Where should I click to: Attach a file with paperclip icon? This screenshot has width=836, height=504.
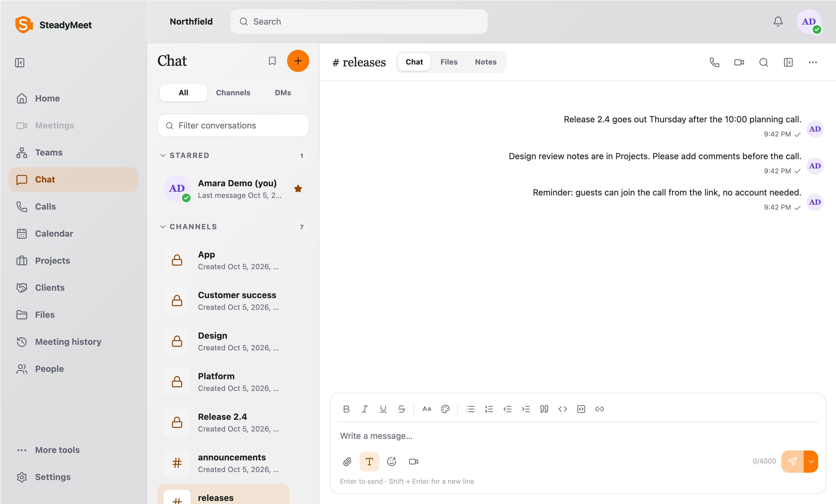point(347,462)
